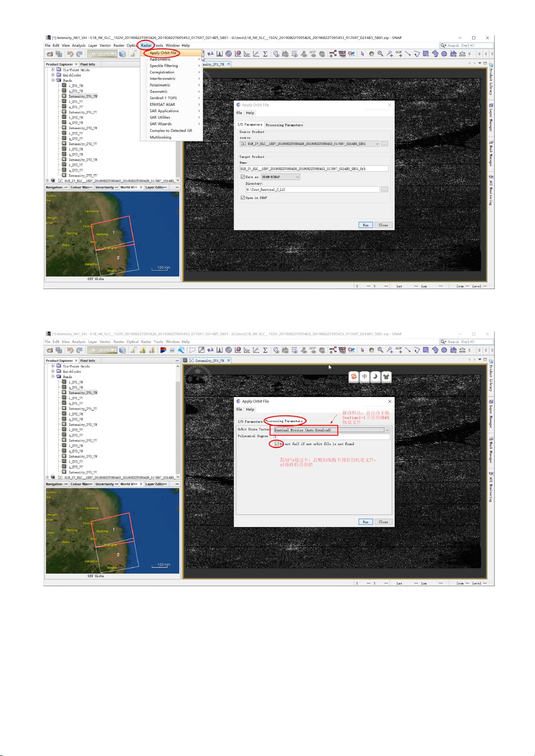535x756 pixels.
Task: Click the φλ geo-coding icon in Processing Parameters screenshot
Action: 210,350
